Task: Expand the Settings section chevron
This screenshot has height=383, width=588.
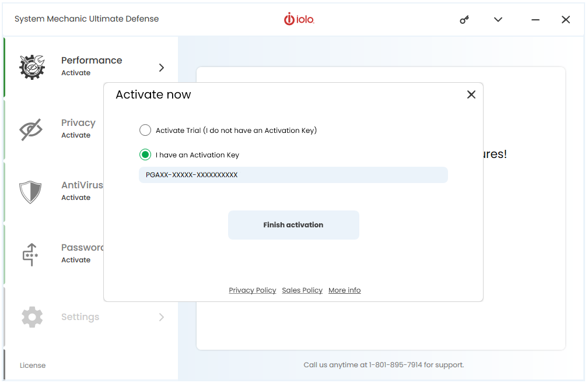Action: 162,317
